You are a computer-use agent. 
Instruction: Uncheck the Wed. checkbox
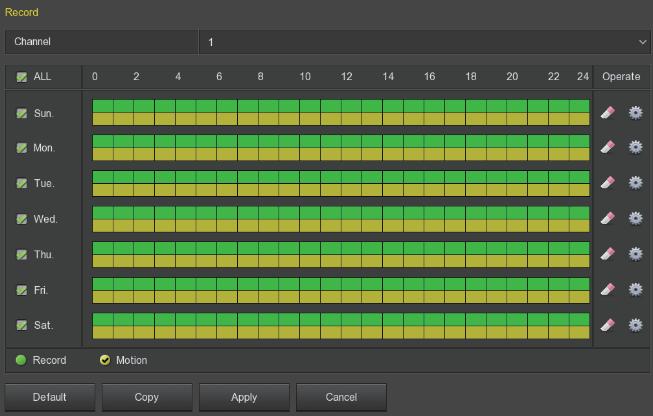click(x=22, y=219)
